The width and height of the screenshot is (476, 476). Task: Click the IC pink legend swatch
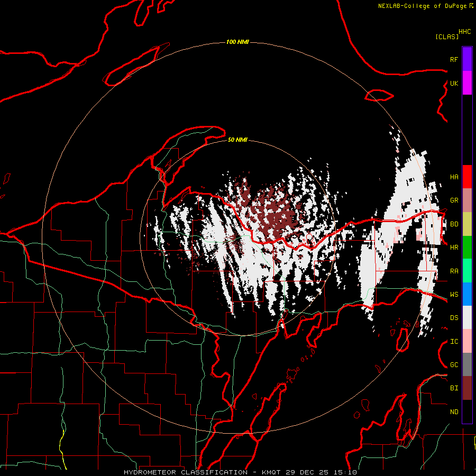tap(467, 341)
